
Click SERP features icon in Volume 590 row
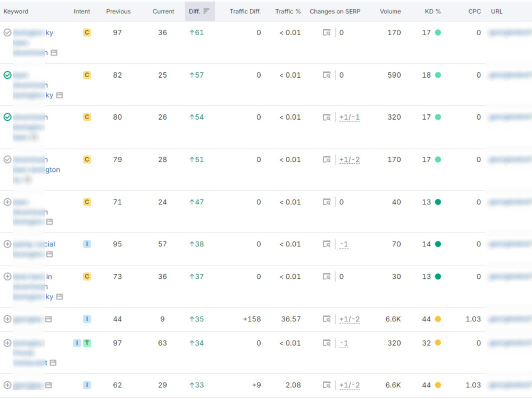[x=60, y=95]
